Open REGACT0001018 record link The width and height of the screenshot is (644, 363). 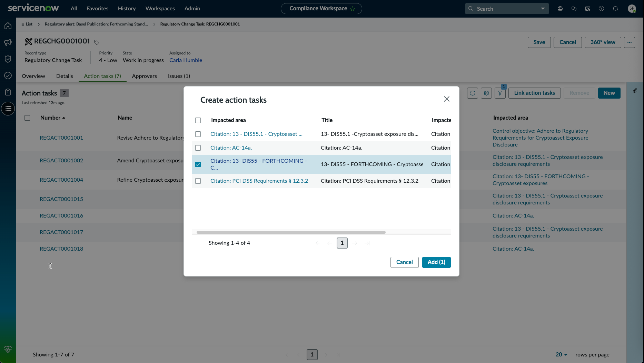[61, 249]
